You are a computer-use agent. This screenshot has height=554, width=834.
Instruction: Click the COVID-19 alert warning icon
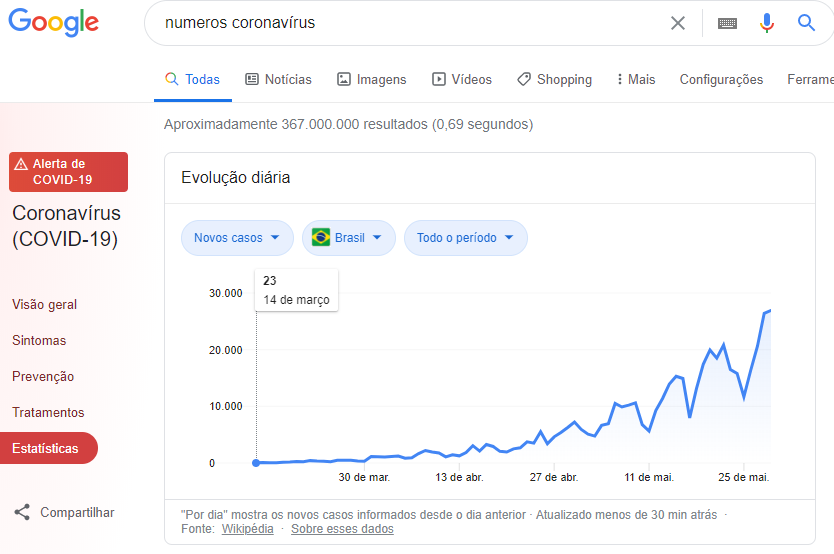(x=21, y=164)
